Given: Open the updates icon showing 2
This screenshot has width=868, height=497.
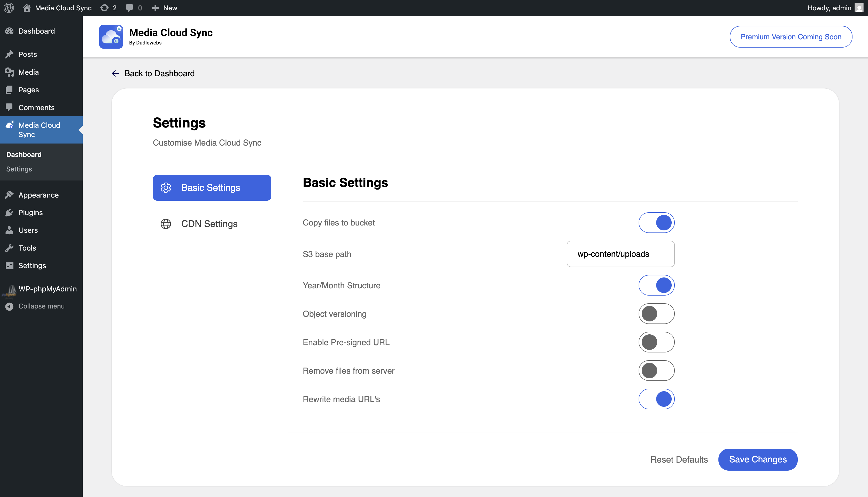Looking at the screenshot, I should pyautogui.click(x=104, y=8).
